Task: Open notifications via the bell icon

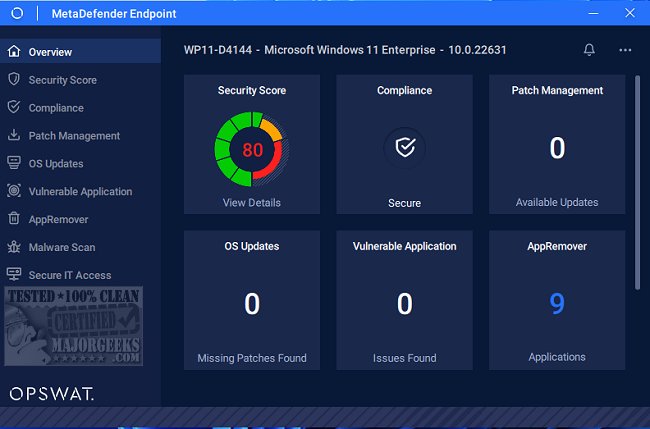Action: click(589, 50)
